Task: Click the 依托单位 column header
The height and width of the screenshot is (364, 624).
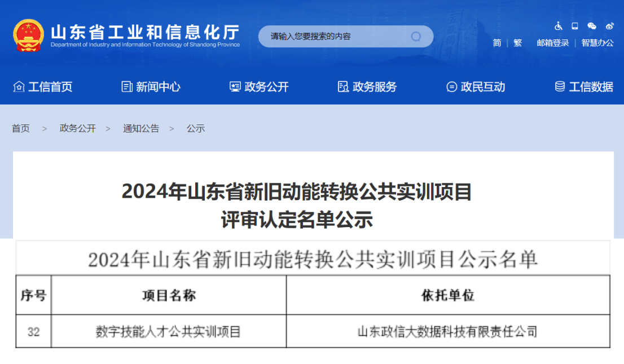Action: pos(448,295)
